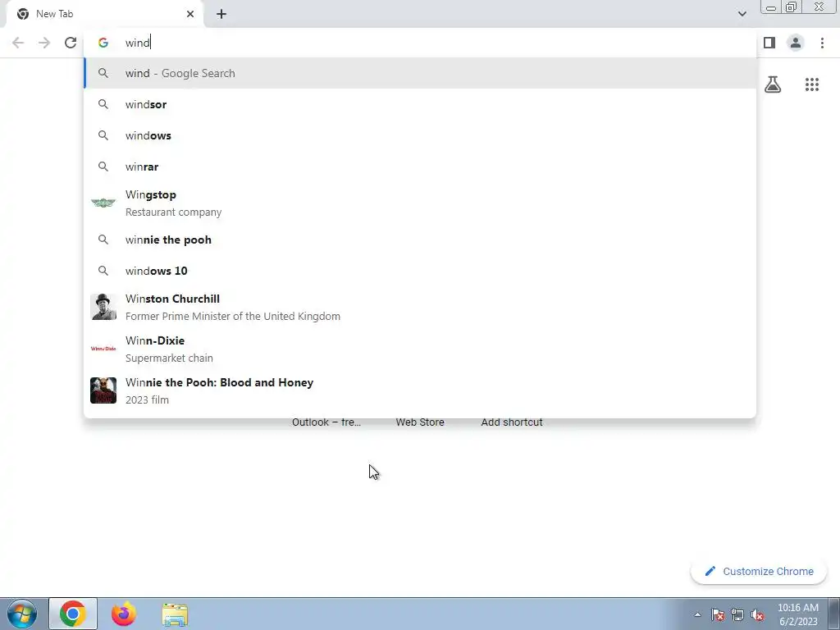Click the Winston Churchill portrait thumbnail
This screenshot has width=840, height=630.
103,307
